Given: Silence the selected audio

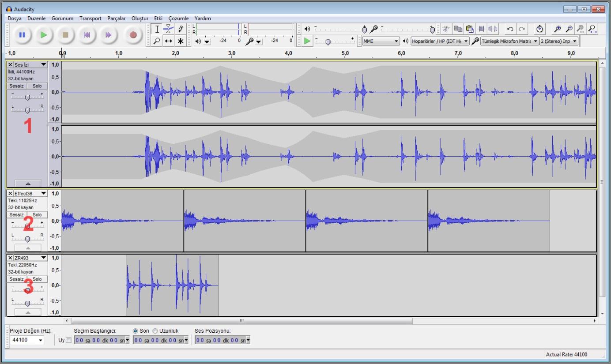Looking at the screenshot, I should (494, 29).
